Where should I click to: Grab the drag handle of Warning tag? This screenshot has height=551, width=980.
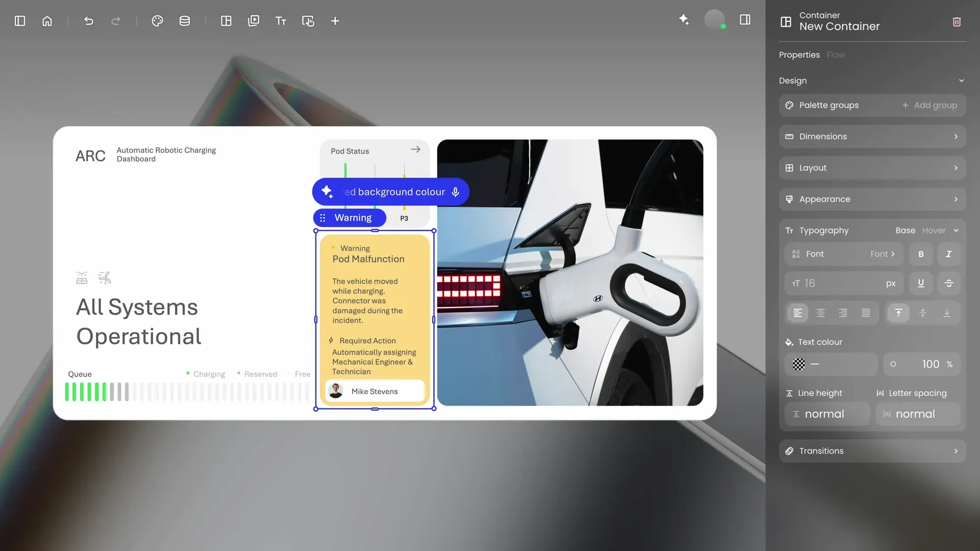tap(323, 218)
